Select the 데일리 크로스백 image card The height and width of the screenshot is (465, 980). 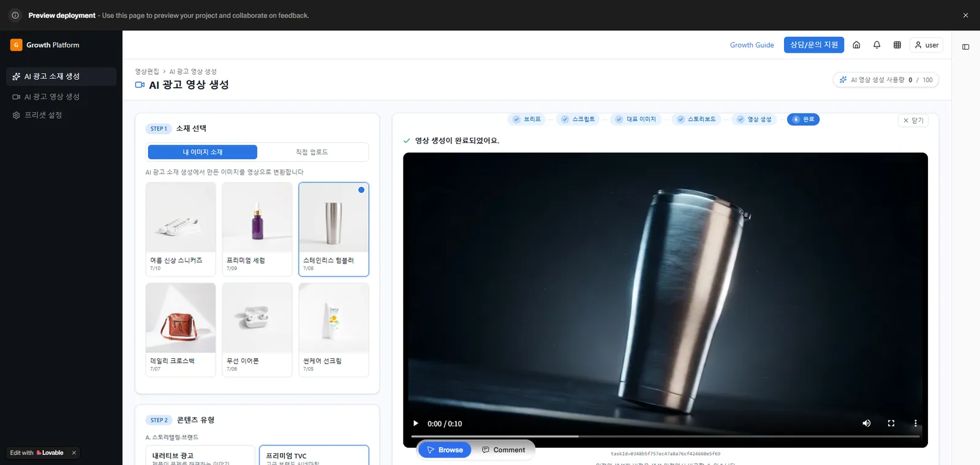181,330
